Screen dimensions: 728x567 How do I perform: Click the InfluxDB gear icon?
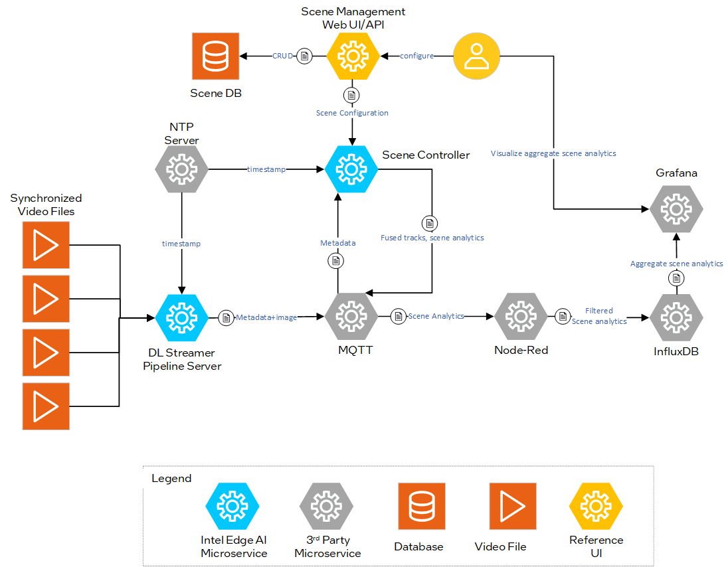pos(676,317)
